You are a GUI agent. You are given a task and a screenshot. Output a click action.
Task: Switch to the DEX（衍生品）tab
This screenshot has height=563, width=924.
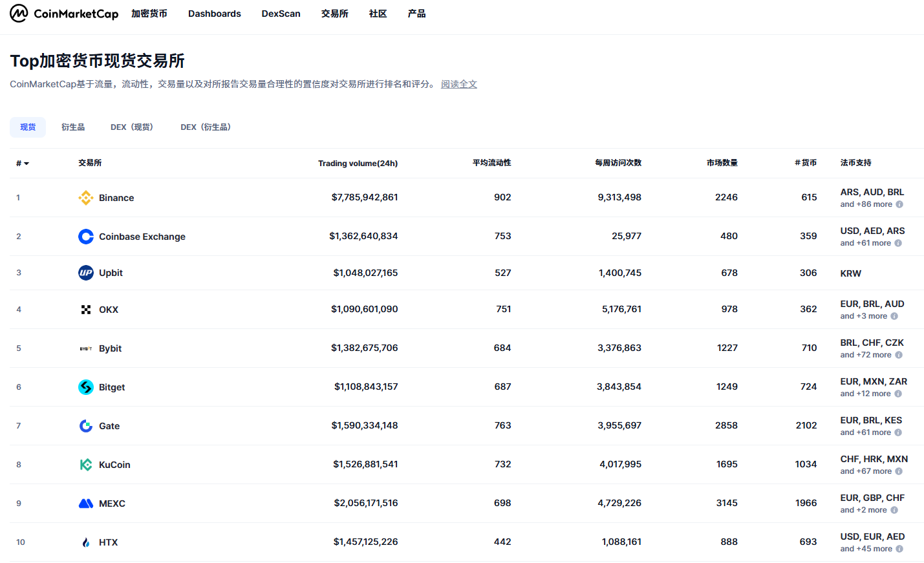[206, 127]
